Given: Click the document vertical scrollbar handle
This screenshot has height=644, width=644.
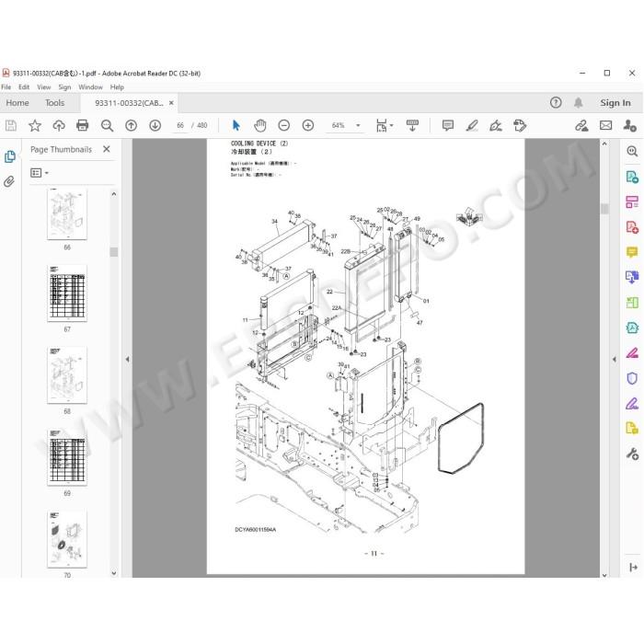Looking at the screenshot, I should pos(604,209).
